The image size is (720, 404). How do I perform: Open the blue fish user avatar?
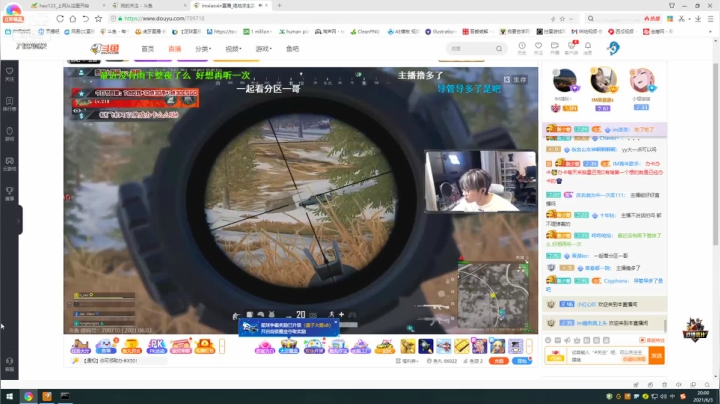tap(613, 48)
